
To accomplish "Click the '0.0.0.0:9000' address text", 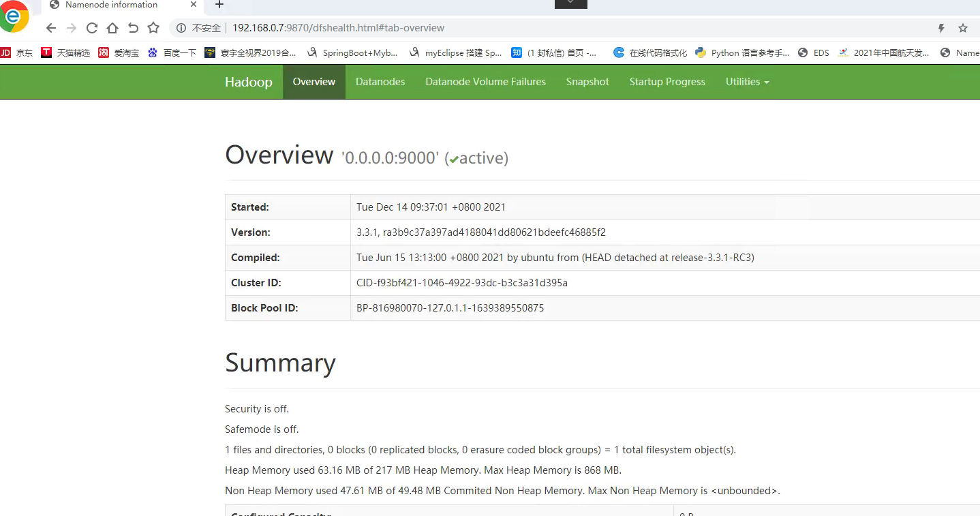I will 390,158.
